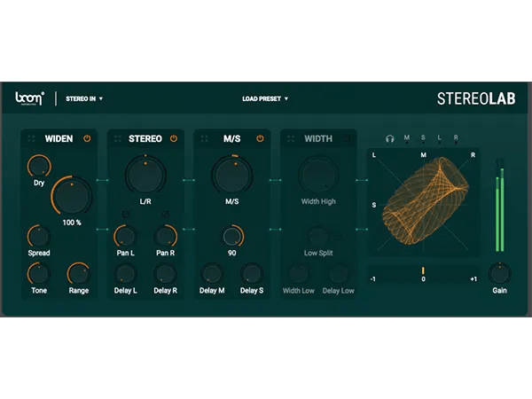Click the WIDTH module title
Image resolution: width=532 pixels, height=399 pixels.
pos(318,138)
